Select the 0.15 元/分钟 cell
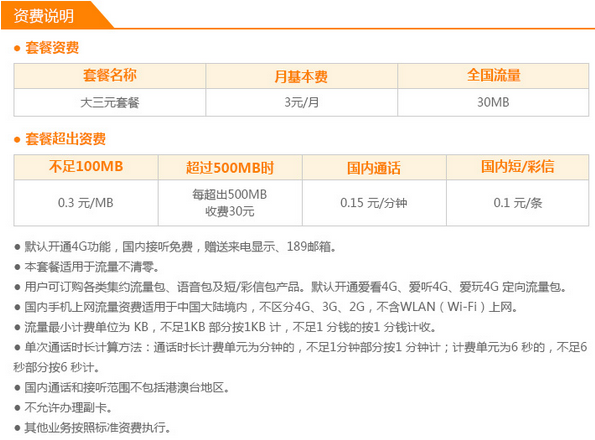The image size is (595, 440). pos(374,203)
